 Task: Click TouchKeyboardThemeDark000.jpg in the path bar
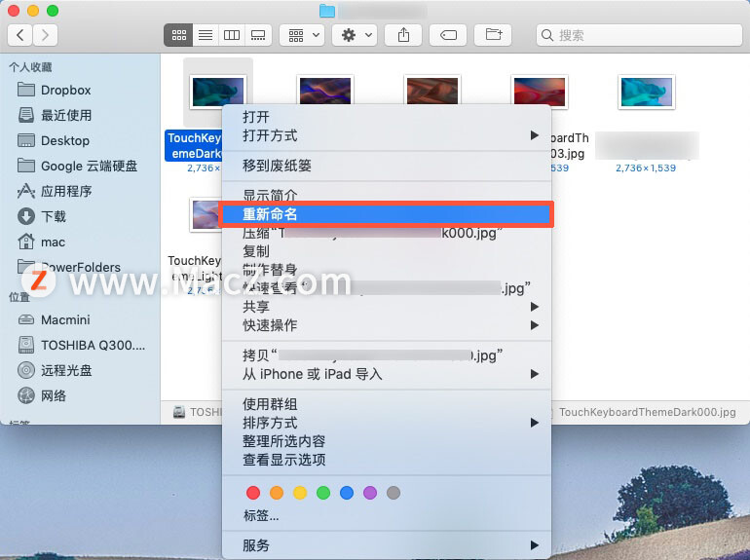(647, 412)
